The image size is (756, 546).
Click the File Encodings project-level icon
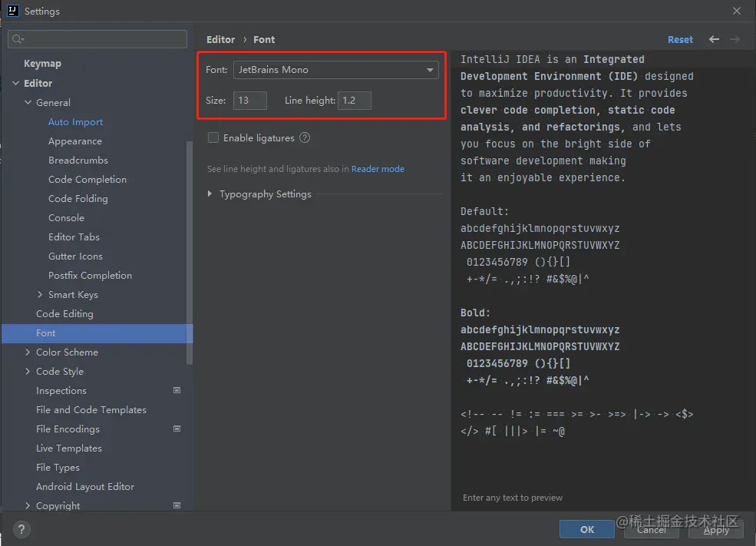click(x=177, y=429)
